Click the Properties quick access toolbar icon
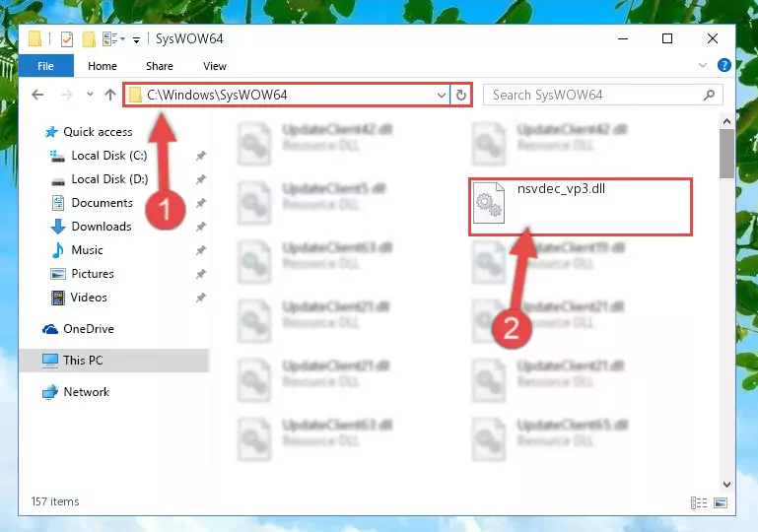 pyautogui.click(x=67, y=39)
